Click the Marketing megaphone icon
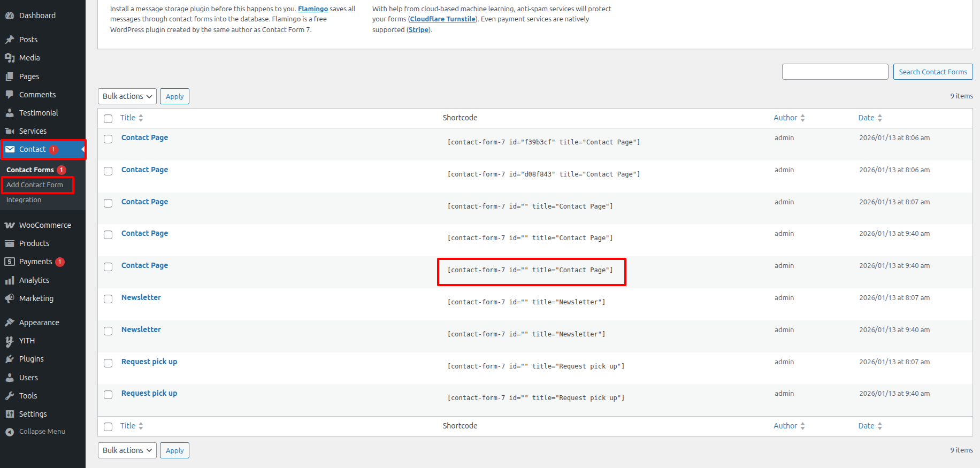Screen dimensions: 980x468 [10, 298]
